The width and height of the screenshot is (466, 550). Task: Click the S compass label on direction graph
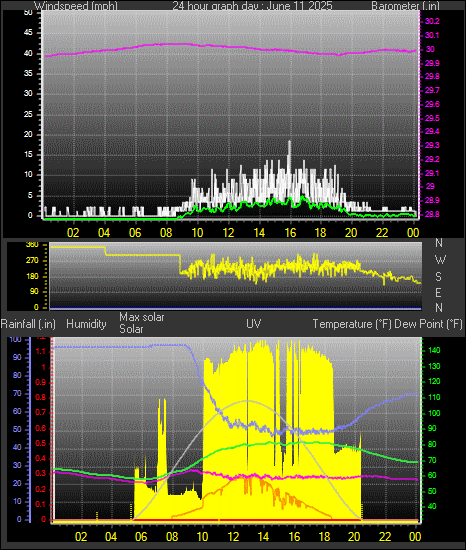click(x=438, y=277)
